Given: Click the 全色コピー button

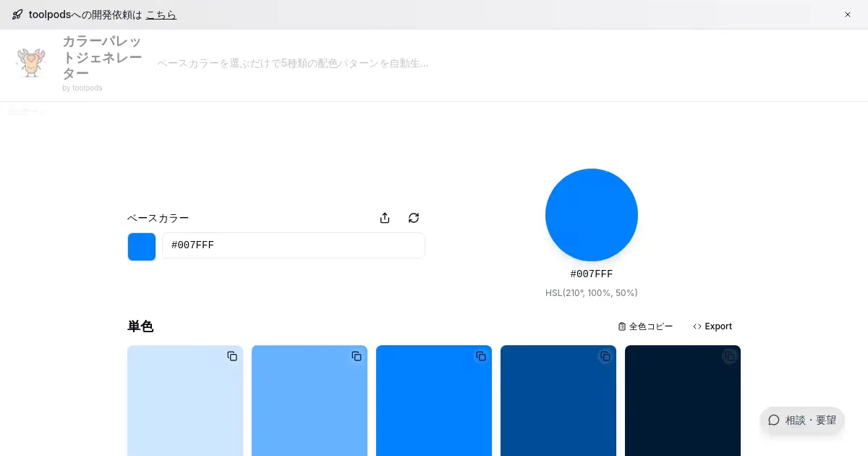Looking at the screenshot, I should (645, 326).
